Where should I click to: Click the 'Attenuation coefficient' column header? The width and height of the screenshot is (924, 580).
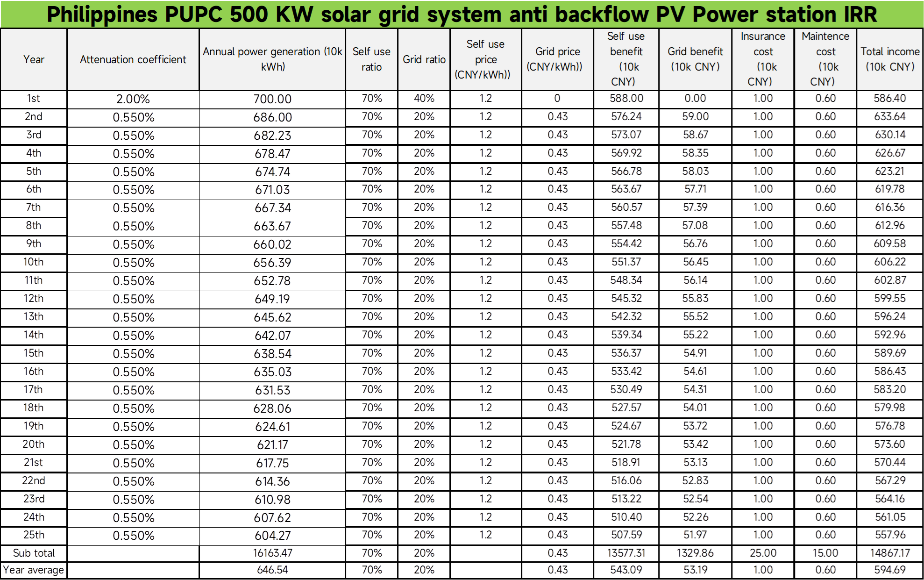point(133,59)
